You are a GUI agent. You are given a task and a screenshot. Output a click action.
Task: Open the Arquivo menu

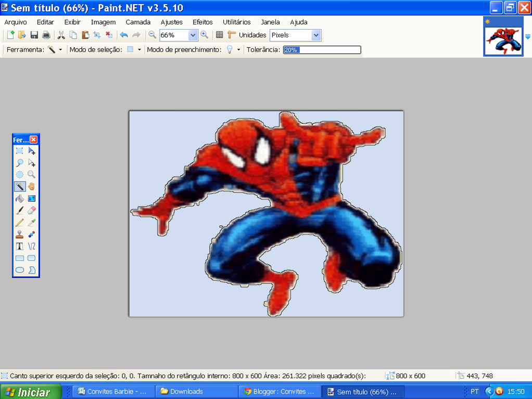16,22
